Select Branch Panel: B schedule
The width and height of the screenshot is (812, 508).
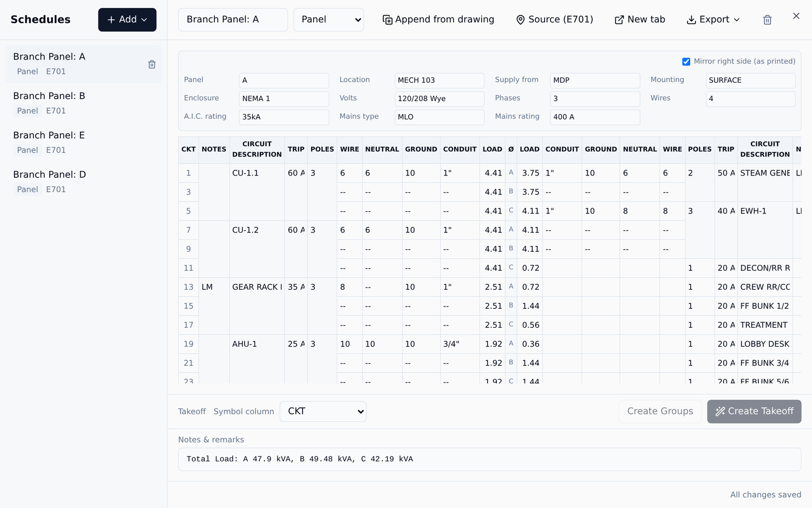(x=83, y=103)
